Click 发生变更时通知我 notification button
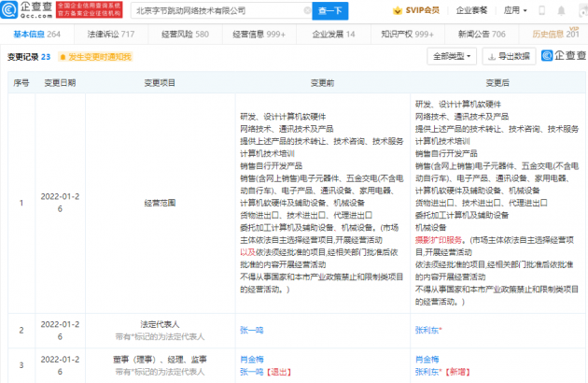 click(95, 57)
